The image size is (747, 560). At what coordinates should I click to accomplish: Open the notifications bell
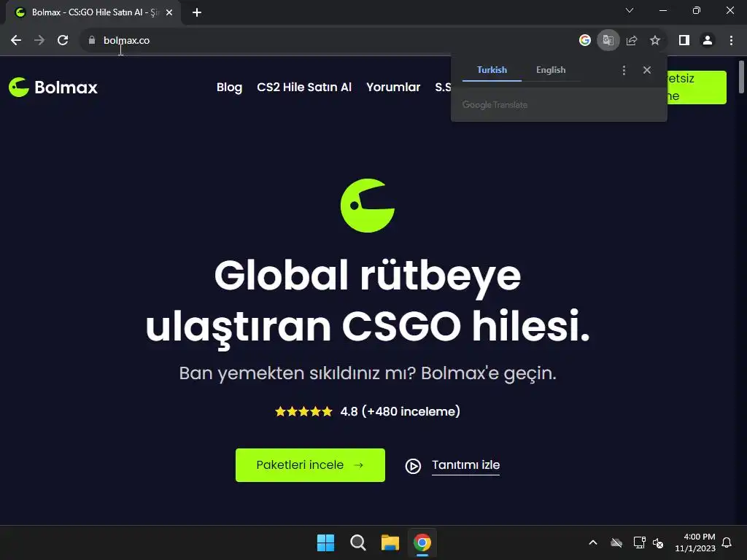point(727,542)
